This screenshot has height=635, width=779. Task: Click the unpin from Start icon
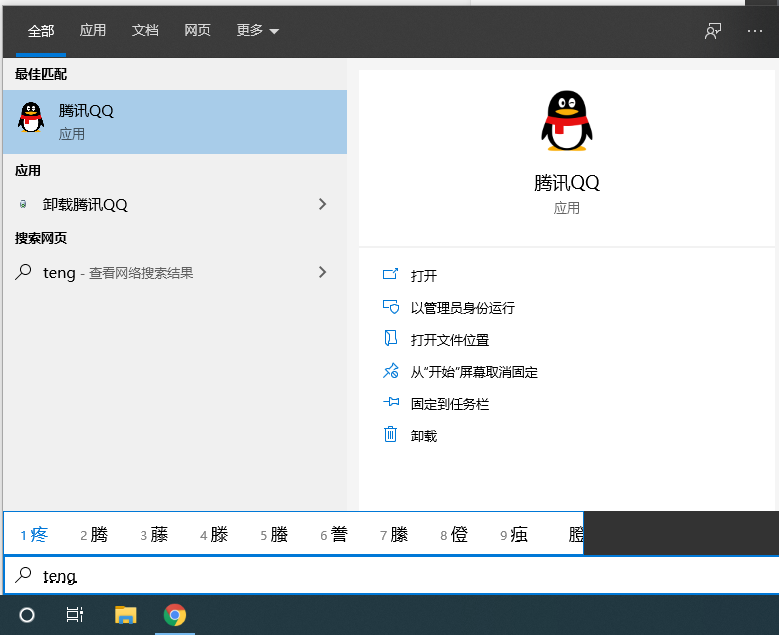pyautogui.click(x=390, y=371)
